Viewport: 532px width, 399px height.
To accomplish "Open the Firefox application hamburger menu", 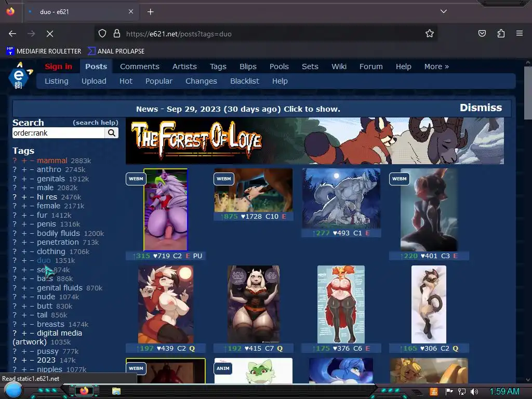I will coord(520,34).
